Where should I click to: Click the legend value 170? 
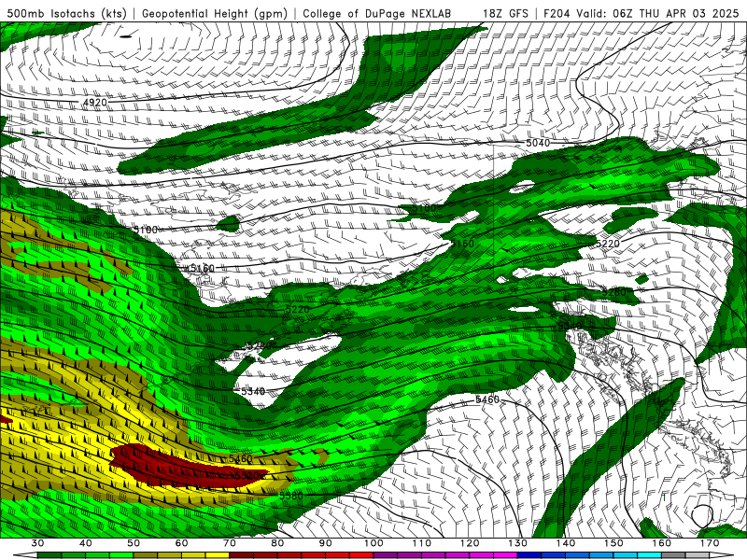pyautogui.click(x=710, y=543)
